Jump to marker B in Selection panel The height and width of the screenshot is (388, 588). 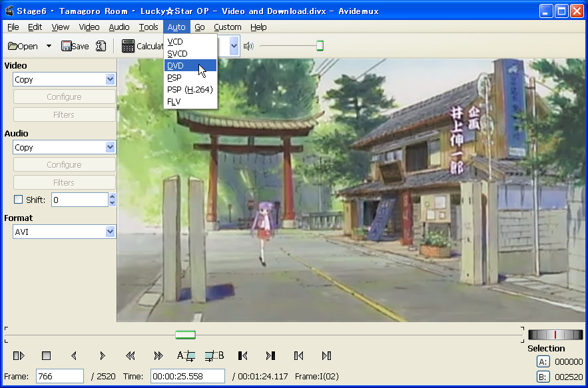543,377
